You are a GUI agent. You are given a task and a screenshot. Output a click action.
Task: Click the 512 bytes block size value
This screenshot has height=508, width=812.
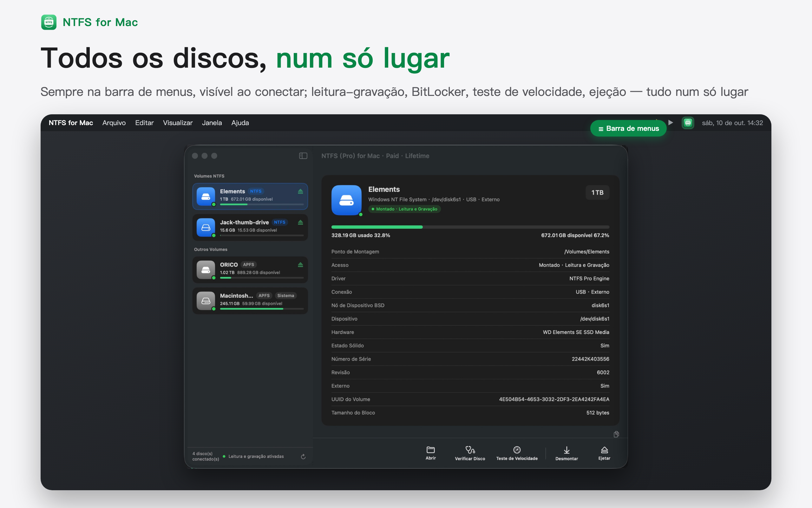tap(598, 412)
